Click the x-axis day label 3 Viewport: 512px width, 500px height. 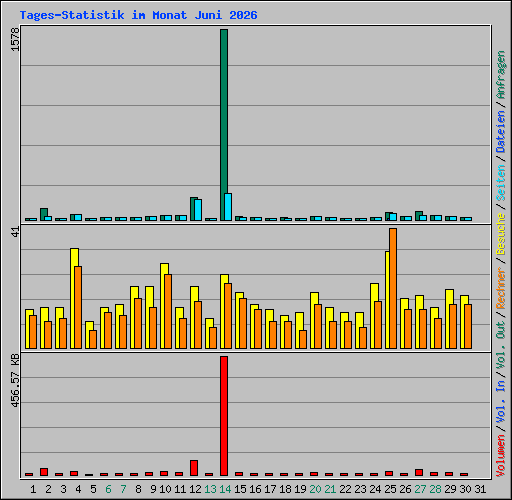[x=63, y=489]
